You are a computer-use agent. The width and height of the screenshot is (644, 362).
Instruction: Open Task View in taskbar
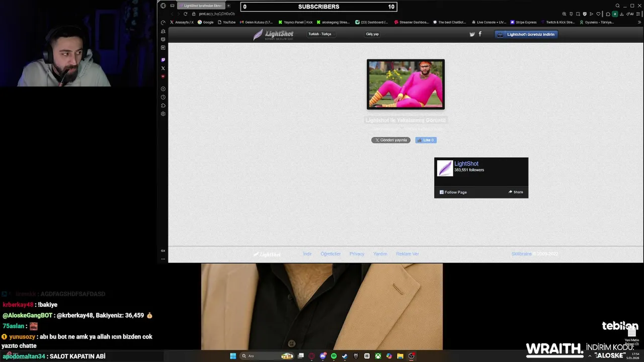click(301, 356)
